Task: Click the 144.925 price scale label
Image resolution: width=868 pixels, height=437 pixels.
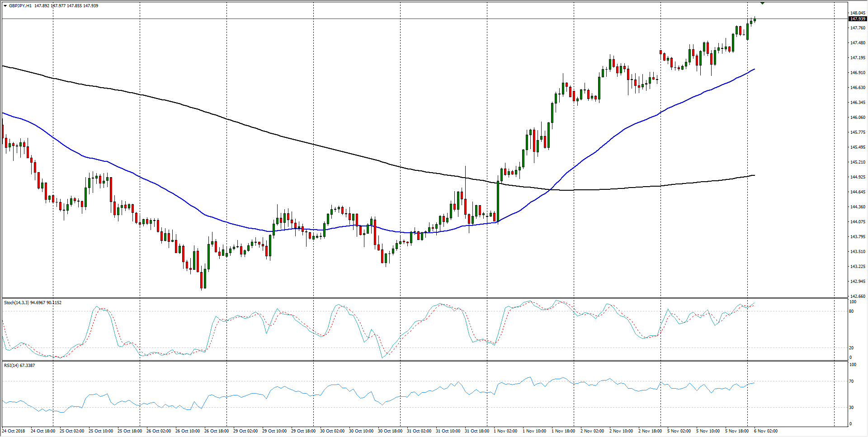Action: click(857, 177)
